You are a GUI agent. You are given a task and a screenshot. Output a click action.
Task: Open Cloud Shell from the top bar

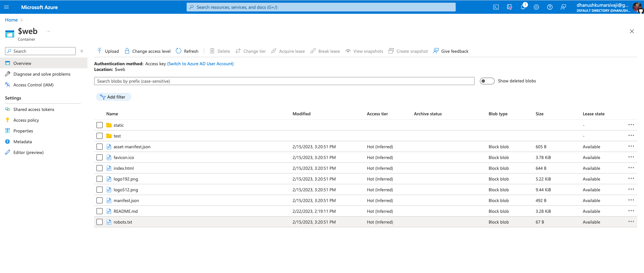[x=496, y=7]
